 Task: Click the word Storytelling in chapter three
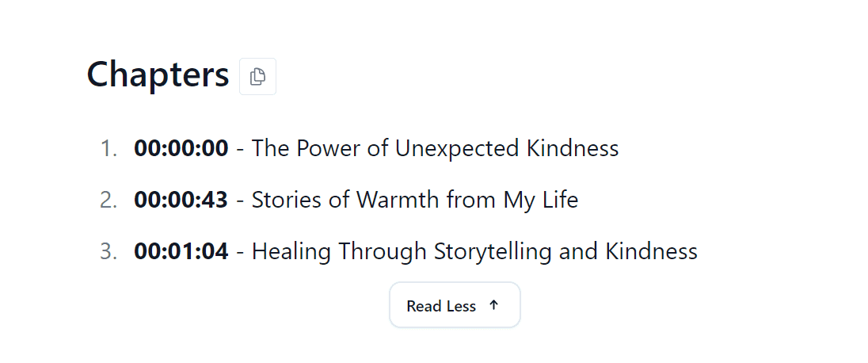[493, 252]
